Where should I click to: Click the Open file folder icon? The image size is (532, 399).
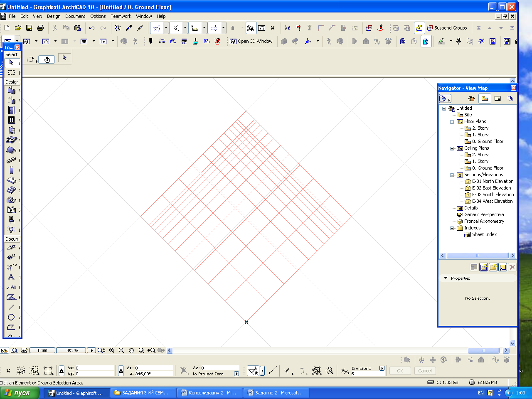18,28
